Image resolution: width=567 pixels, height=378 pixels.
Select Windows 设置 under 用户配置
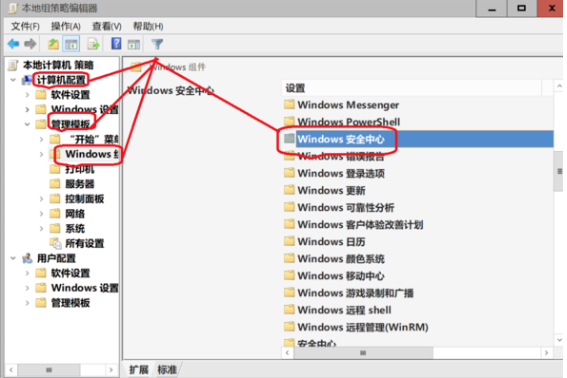click(85, 288)
